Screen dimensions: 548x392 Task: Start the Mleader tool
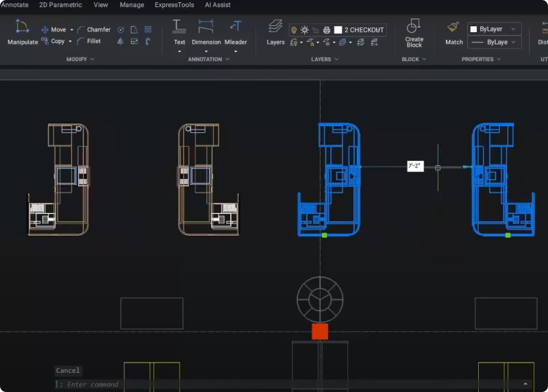pyautogui.click(x=236, y=32)
